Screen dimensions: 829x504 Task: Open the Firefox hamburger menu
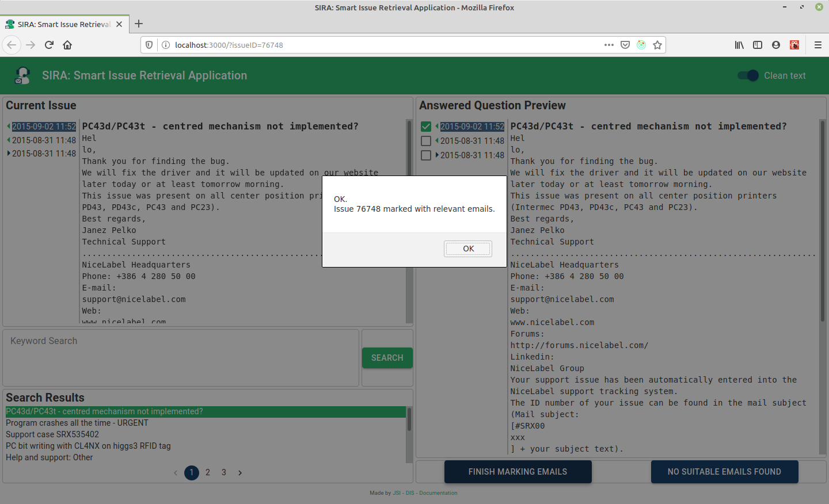click(x=818, y=45)
